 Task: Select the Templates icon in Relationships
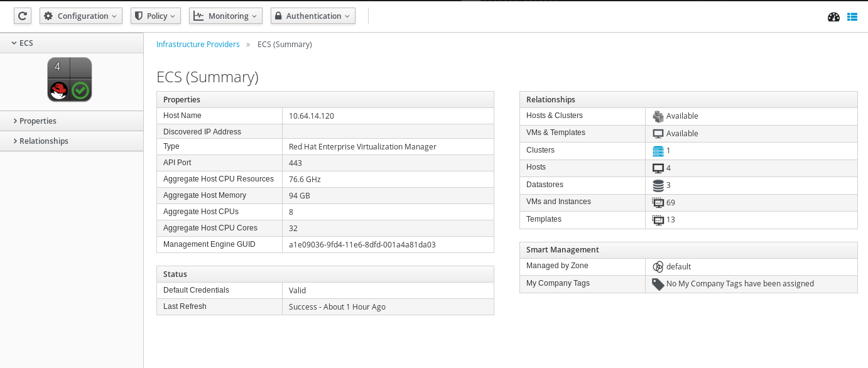(x=657, y=219)
